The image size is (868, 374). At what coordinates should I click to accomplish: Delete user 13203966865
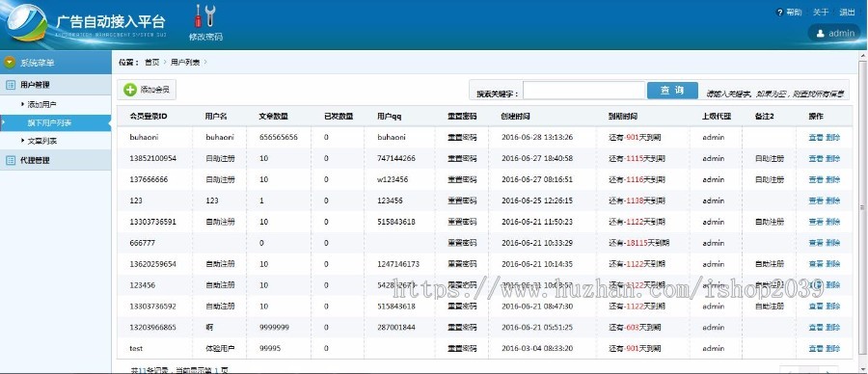coord(832,328)
